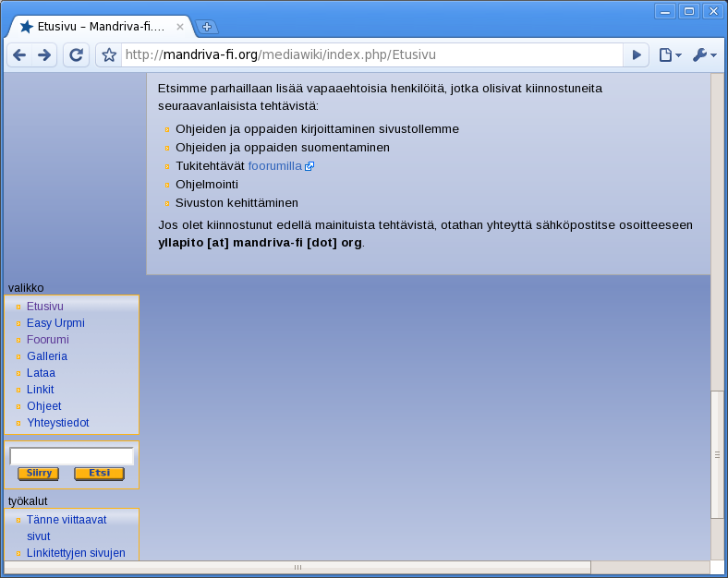Open Linkitettyjen sivujen link
The height and width of the screenshot is (578, 728).
(76, 553)
